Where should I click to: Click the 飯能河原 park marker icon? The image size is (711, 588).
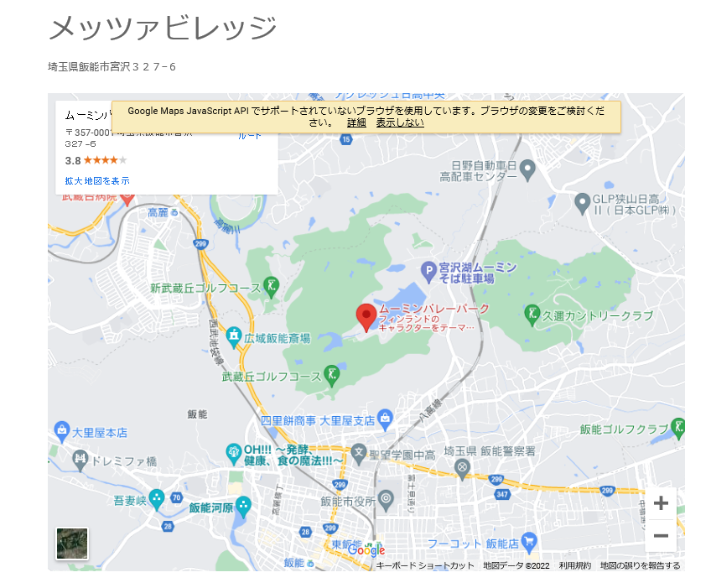tap(243, 507)
